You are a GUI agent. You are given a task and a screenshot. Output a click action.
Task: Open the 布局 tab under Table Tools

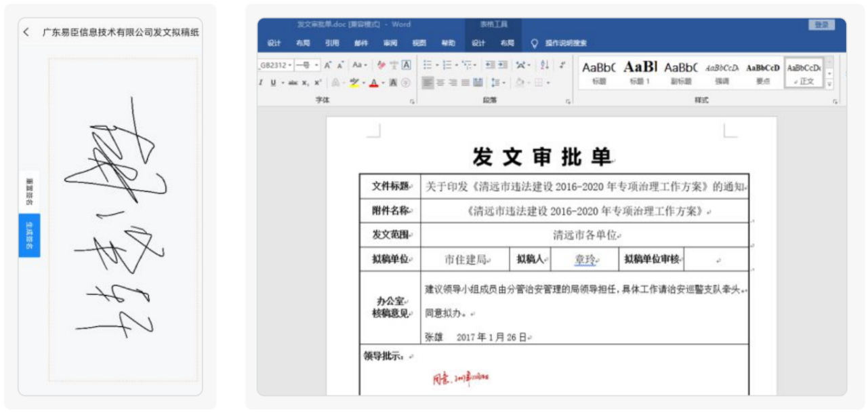508,43
